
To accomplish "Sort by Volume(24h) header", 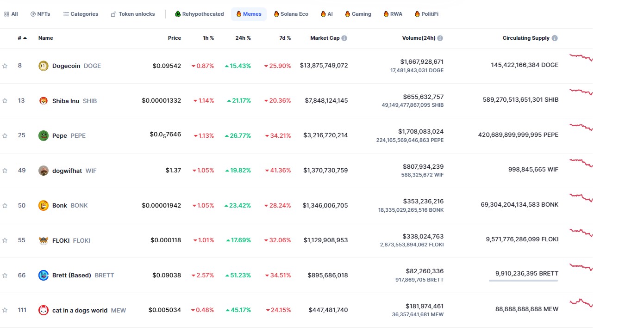I will 419,38.
